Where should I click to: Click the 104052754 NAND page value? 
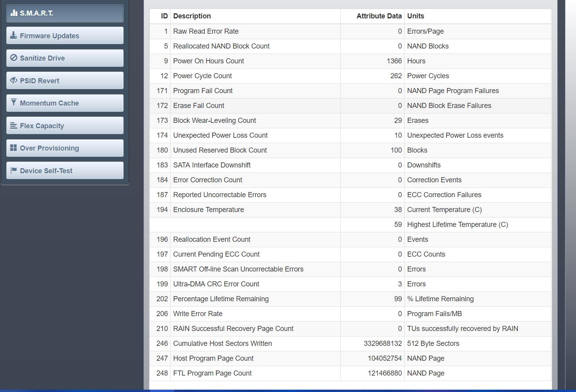coord(385,358)
